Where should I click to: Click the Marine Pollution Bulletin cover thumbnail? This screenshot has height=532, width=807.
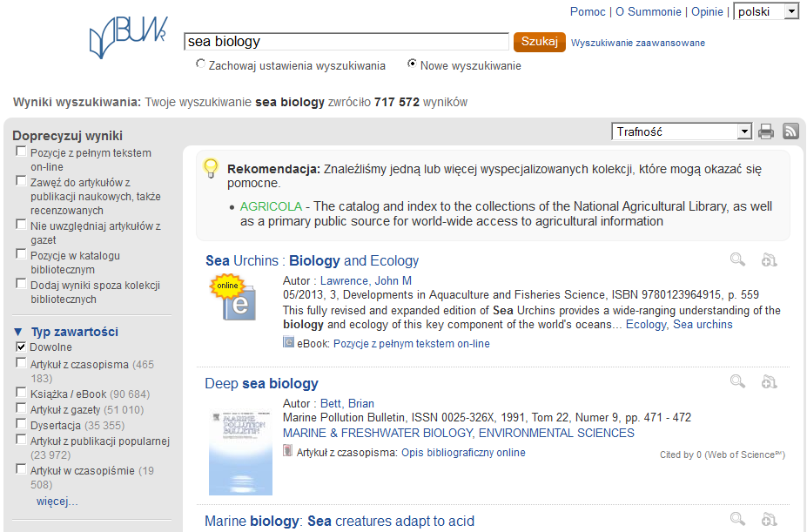240,453
